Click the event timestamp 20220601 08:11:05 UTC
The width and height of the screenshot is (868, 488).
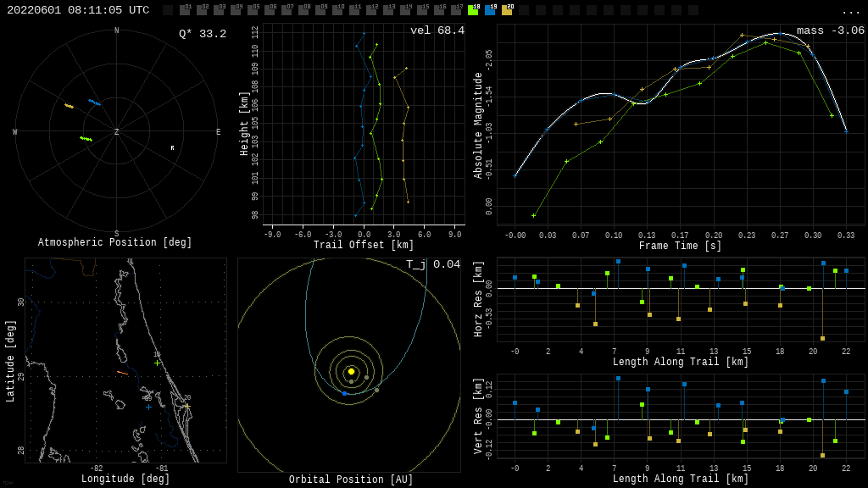coord(78,10)
